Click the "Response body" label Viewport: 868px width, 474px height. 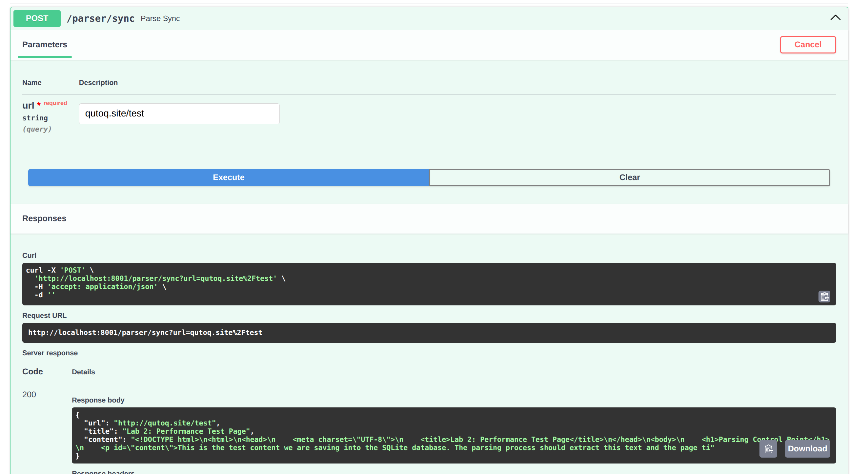pos(98,400)
